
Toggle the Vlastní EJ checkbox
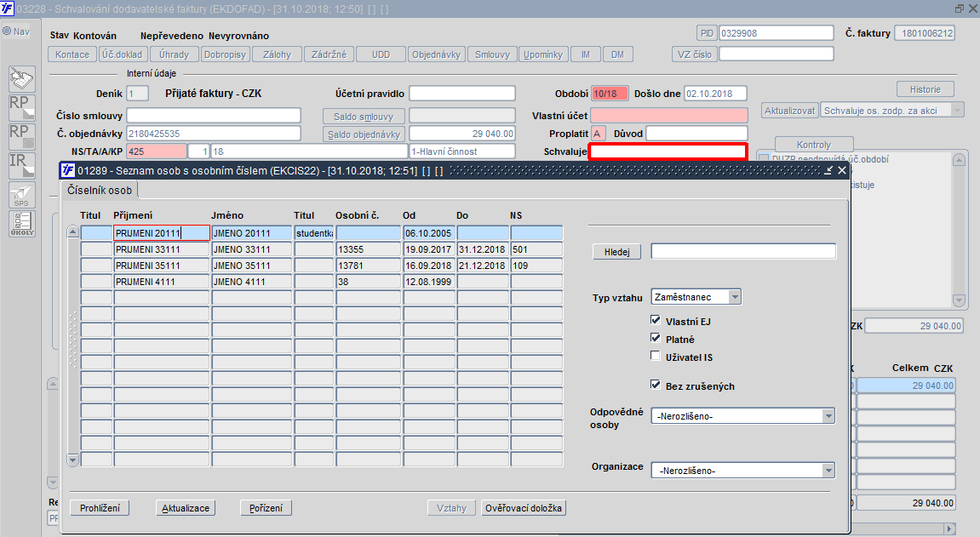tap(655, 320)
